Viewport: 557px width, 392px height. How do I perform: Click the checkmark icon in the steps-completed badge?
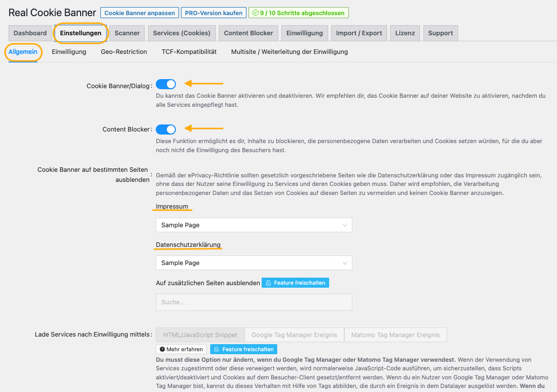(x=255, y=13)
